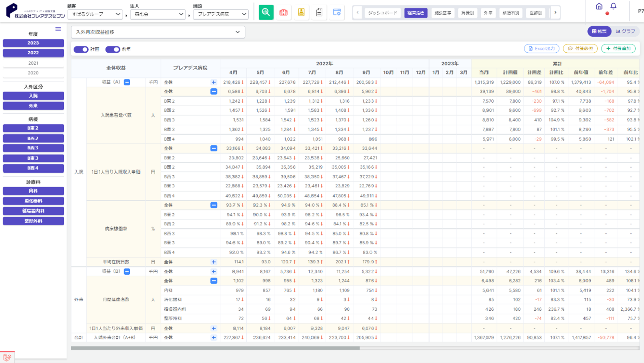
Task: Open the Laravel debug bar icon
Action: 7,357
